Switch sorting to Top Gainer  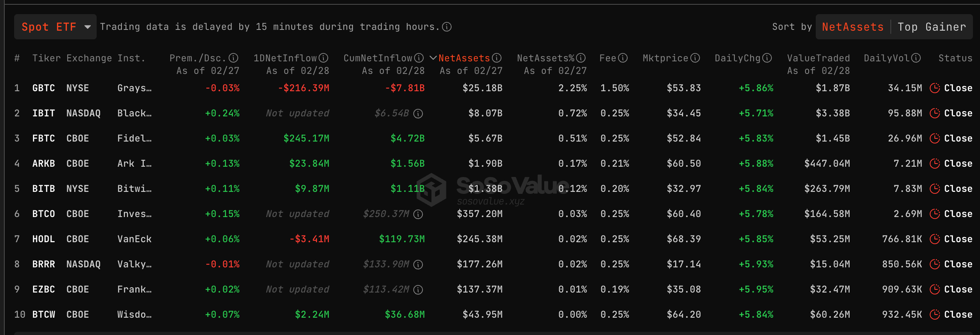[x=932, y=27]
